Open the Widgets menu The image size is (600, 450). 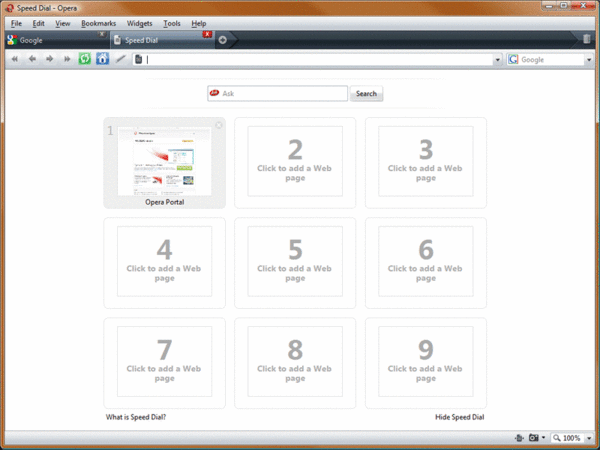coord(139,23)
